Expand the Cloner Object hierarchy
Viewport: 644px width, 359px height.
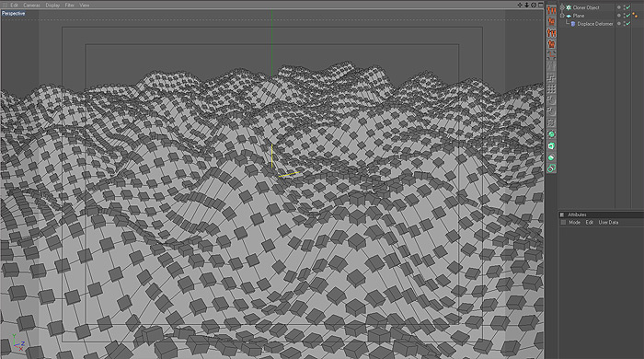pos(562,7)
